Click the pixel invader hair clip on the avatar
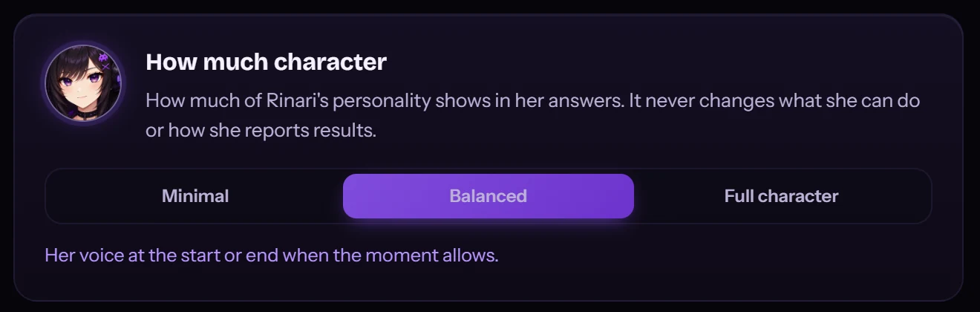The height and width of the screenshot is (312, 980). 103,57
